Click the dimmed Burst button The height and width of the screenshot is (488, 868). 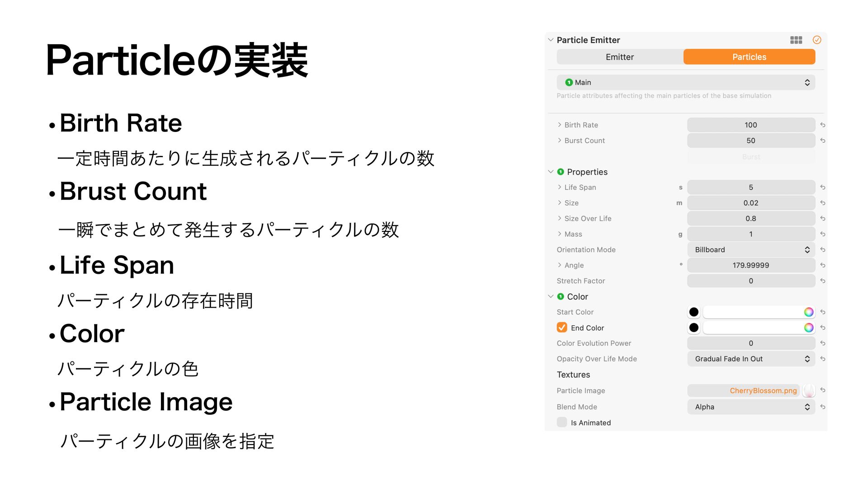751,157
